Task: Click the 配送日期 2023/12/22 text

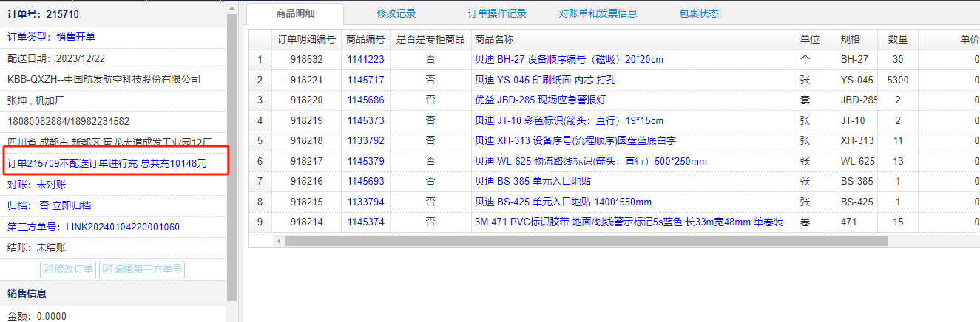Action: pyautogui.click(x=56, y=58)
